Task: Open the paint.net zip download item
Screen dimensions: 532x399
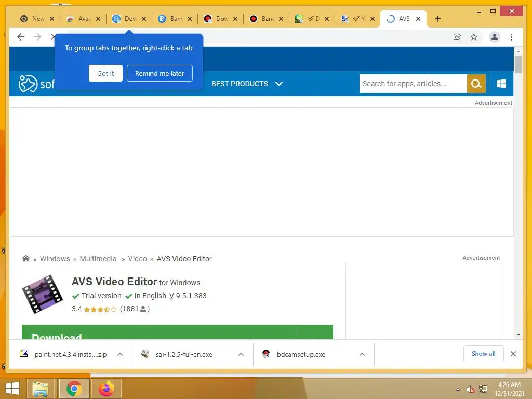Action: click(x=63, y=354)
